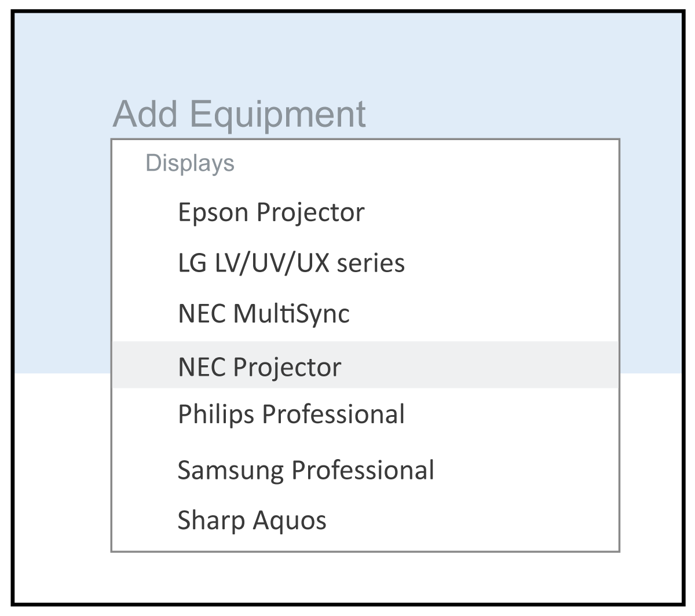Add the LG series display equipment
The height and width of the screenshot is (616, 695).
[291, 263]
